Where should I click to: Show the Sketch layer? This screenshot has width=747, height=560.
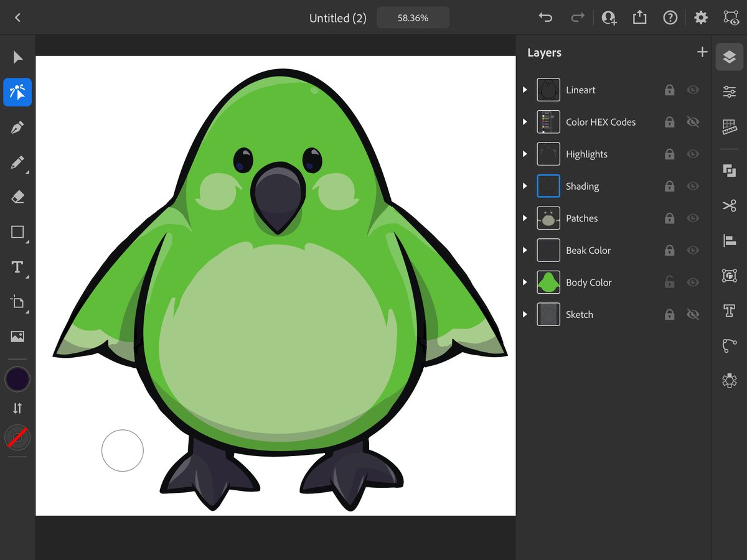tap(693, 315)
